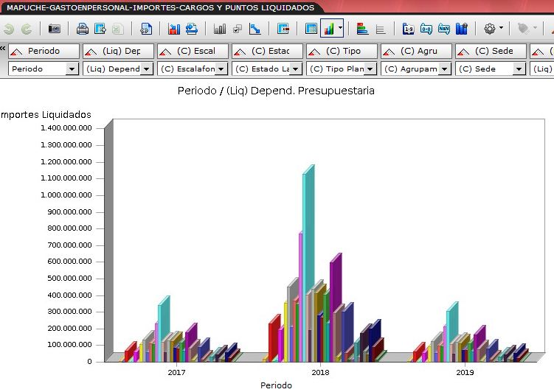This screenshot has height=392, width=554.
Task: Click the (C) Estac dimension header button
Action: coord(268,51)
